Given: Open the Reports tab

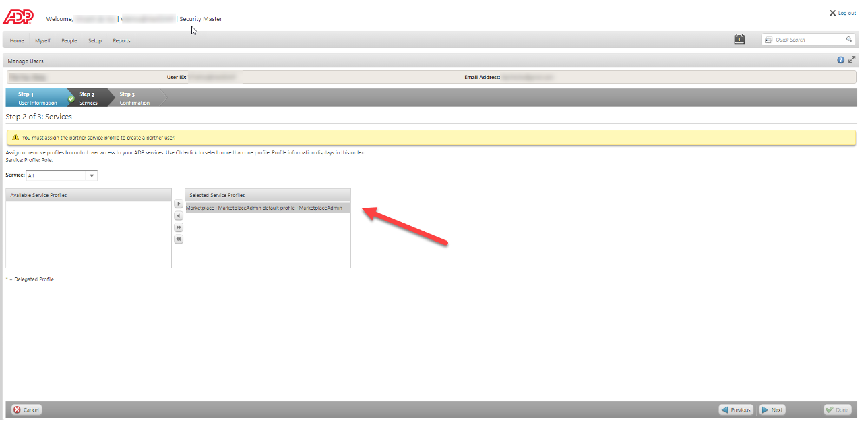Looking at the screenshot, I should 121,40.
